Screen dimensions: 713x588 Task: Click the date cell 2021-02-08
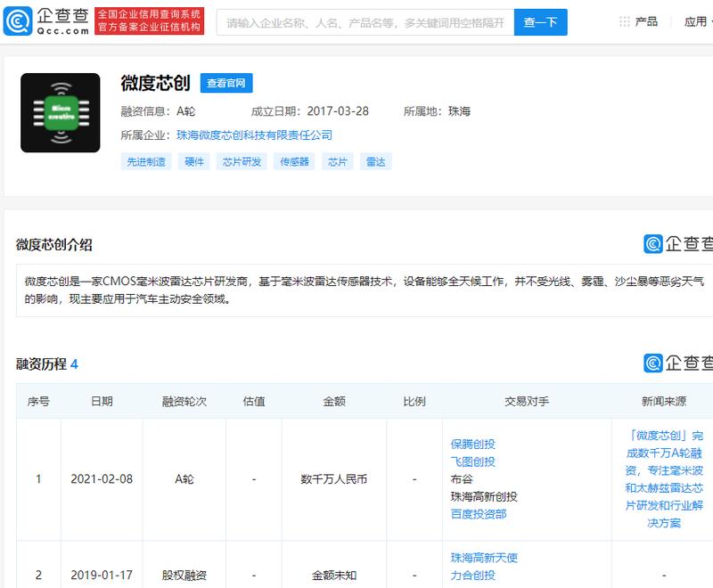[x=102, y=479]
